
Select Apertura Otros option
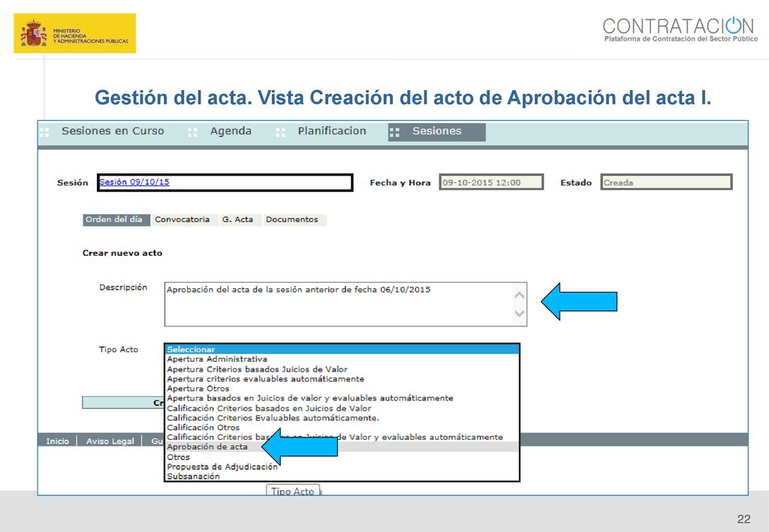(x=342, y=389)
